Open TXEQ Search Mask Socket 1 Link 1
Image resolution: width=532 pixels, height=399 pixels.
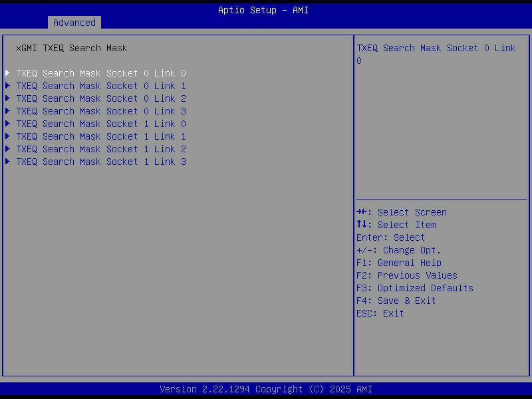click(x=100, y=136)
